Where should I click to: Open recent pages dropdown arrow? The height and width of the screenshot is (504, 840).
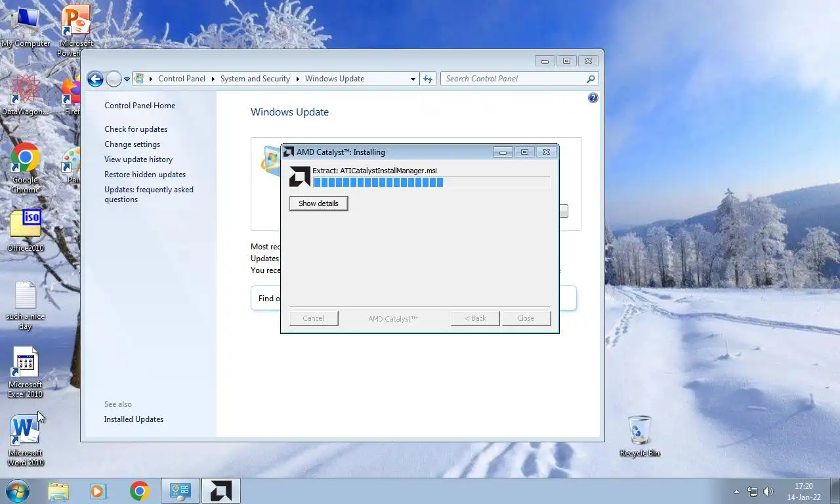coord(127,79)
